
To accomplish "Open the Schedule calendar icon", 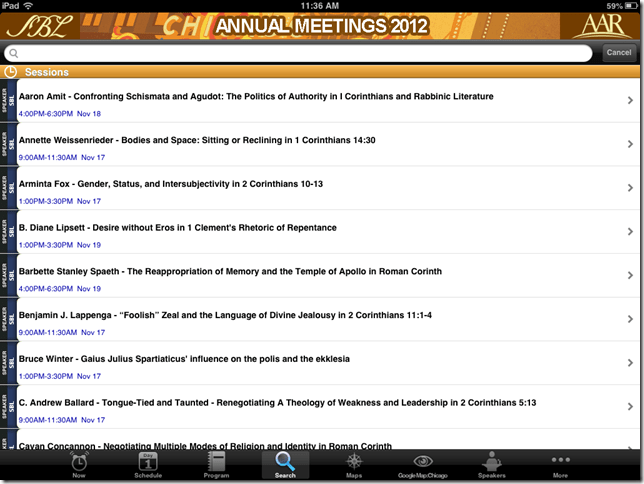I will [x=147, y=461].
